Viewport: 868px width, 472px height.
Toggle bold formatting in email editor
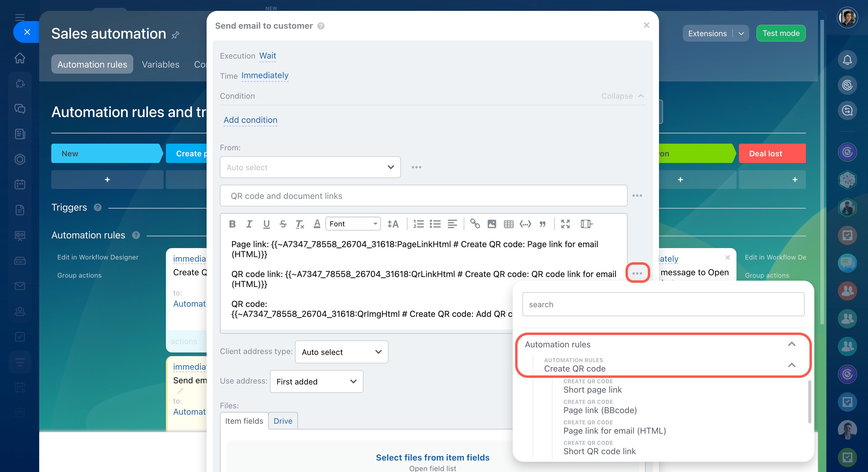(232, 224)
